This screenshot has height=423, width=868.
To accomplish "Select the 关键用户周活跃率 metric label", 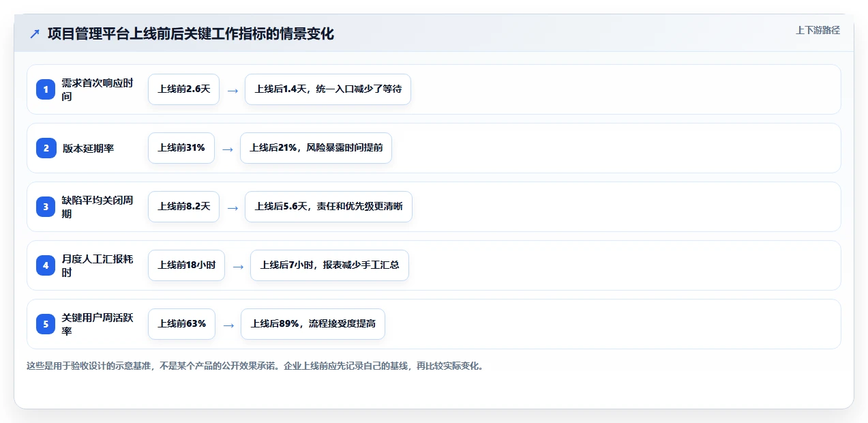I will 98,324.
